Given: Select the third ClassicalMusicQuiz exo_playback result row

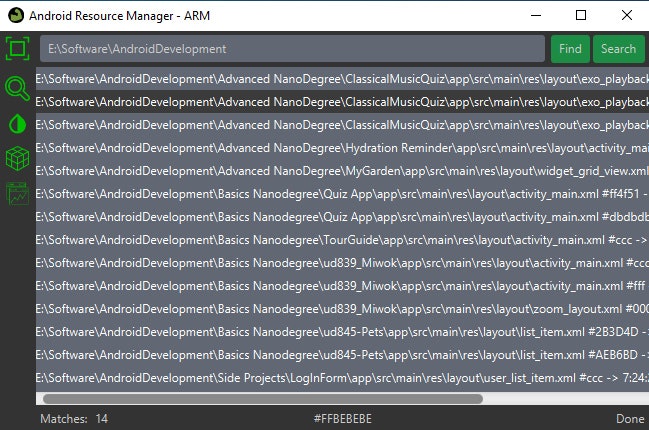Looking at the screenshot, I should (342, 125).
